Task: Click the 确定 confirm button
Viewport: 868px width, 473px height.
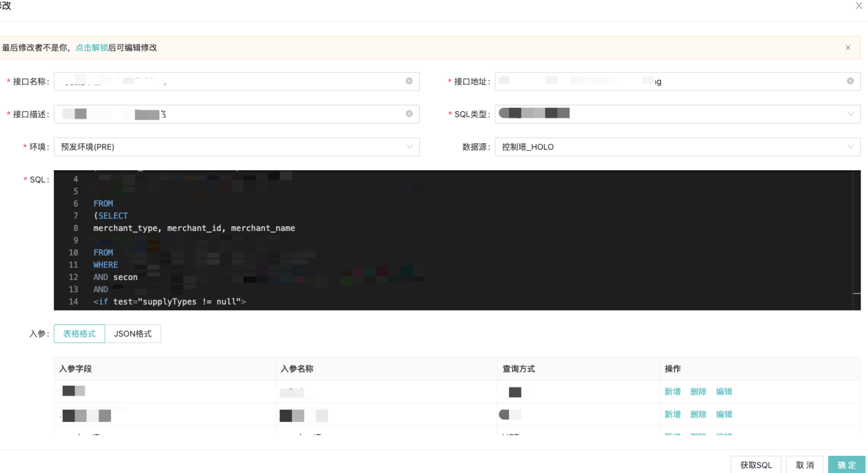Action: click(847, 465)
